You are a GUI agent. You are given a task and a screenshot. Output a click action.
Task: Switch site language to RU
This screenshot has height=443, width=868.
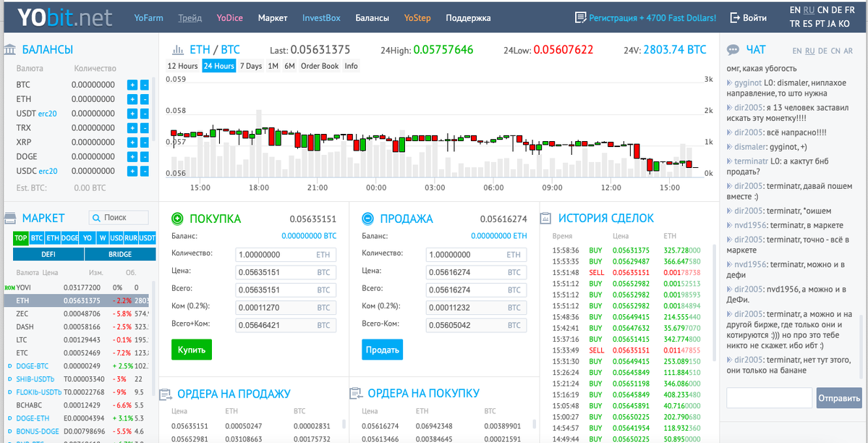coord(808,10)
